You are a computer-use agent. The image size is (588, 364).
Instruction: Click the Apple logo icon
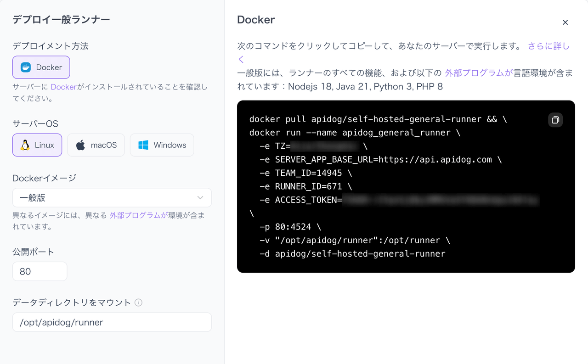pos(80,145)
